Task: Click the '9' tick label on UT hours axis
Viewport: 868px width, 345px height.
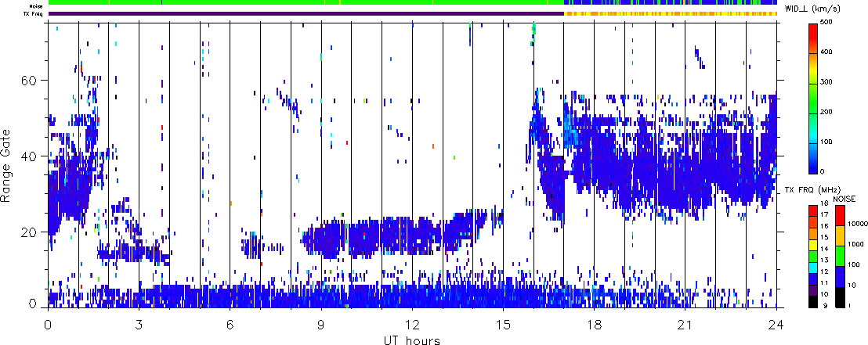Action: pos(321,325)
